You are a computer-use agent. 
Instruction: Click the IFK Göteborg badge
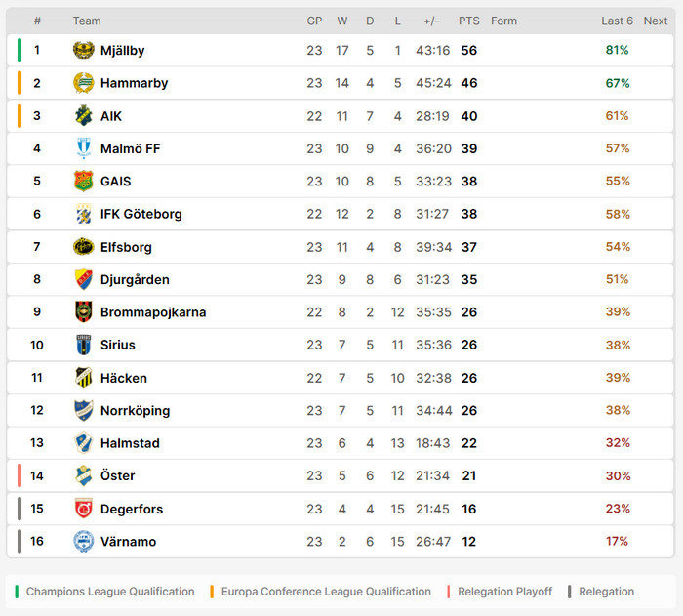point(83,214)
